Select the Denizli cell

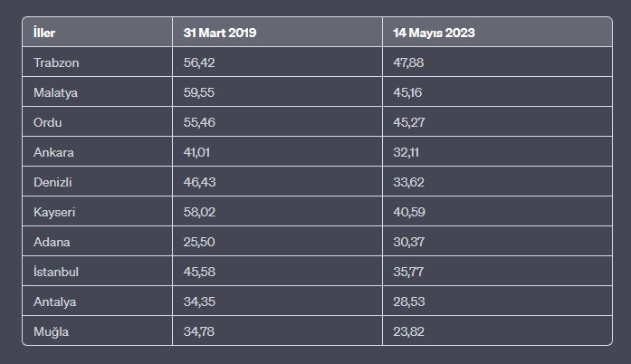[53, 181]
